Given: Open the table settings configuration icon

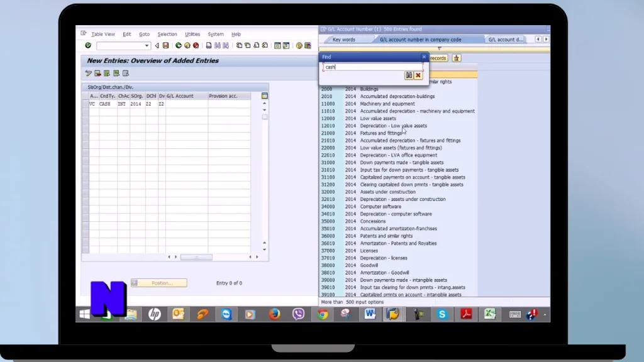Looking at the screenshot, I should pyautogui.click(x=265, y=96).
